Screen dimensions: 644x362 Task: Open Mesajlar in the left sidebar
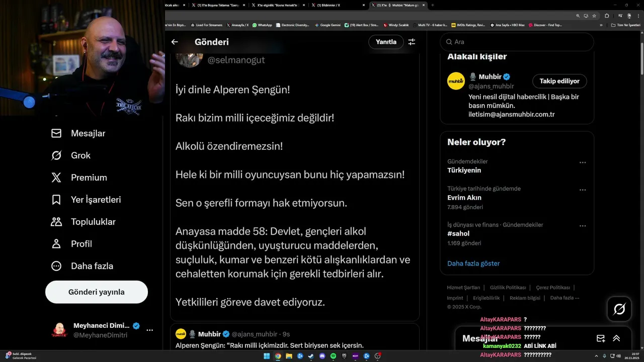click(78, 133)
